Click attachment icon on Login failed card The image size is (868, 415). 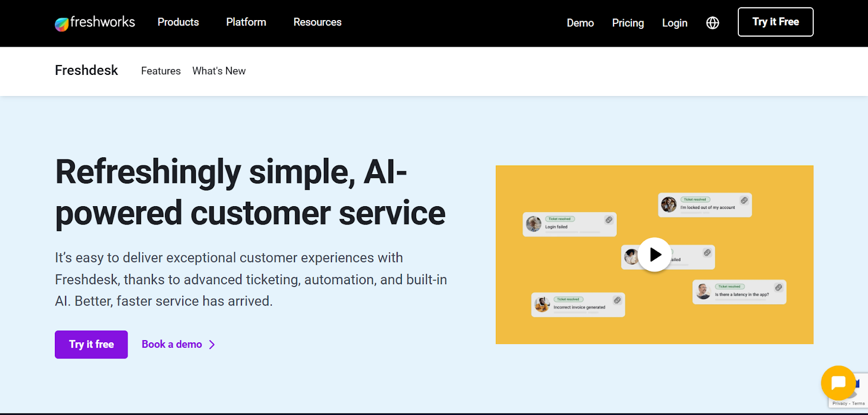coord(609,220)
